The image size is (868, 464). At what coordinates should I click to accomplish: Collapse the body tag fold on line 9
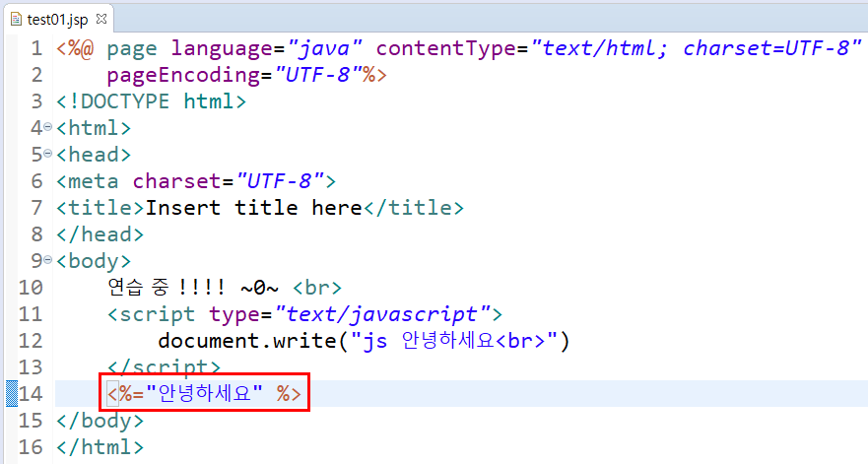[47, 260]
